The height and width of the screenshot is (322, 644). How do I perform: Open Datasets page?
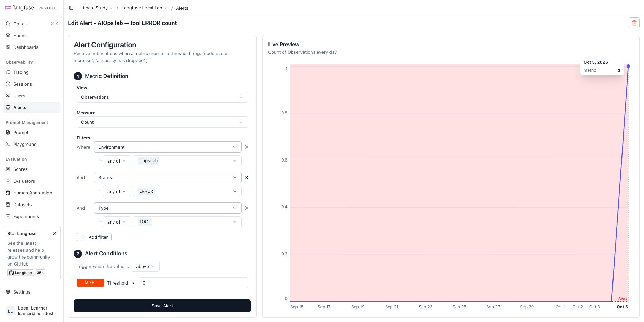(x=32, y=204)
